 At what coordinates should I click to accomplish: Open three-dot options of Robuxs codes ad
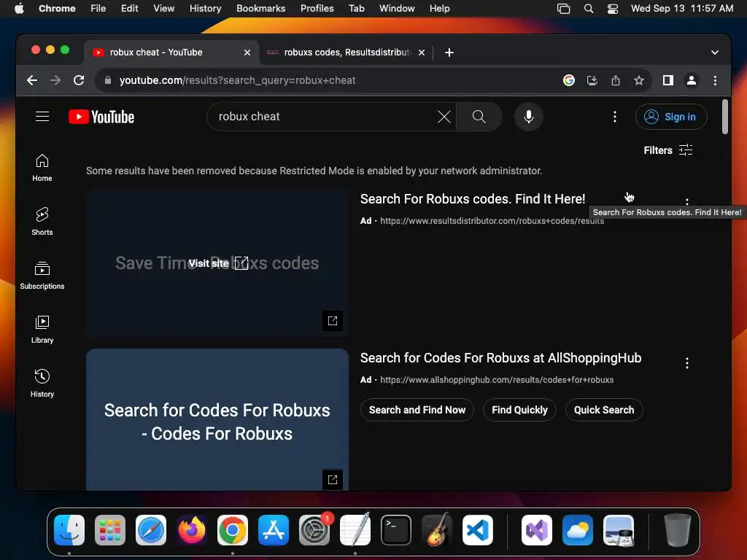tap(687, 201)
